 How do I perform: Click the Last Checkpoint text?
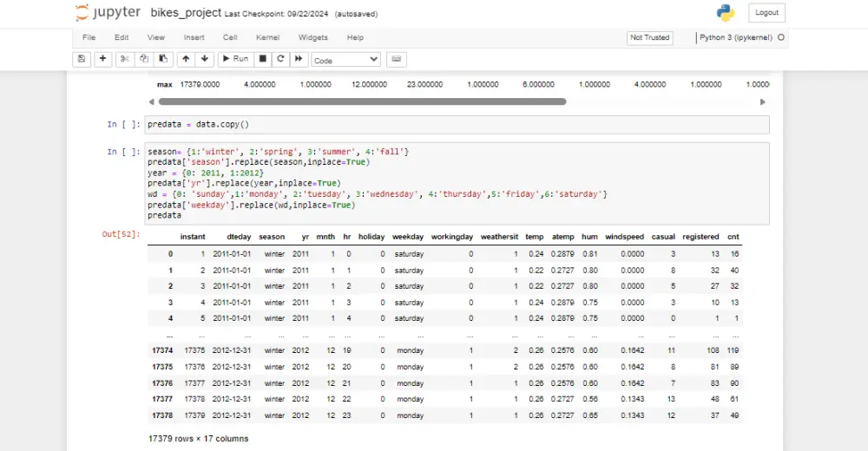276,14
